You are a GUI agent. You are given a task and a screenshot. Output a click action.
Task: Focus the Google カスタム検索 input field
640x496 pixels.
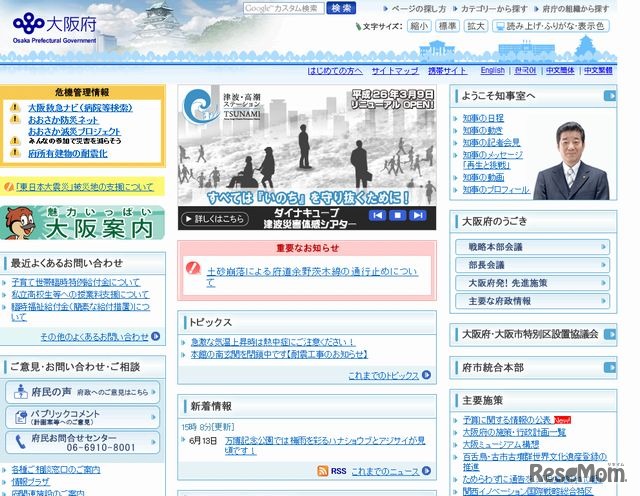coord(284,8)
